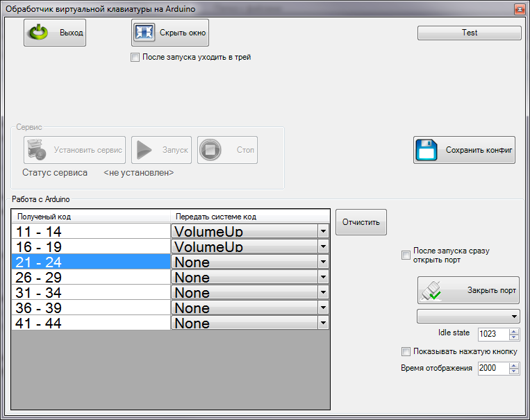
Task: Click the service Start play icon
Action: tap(145, 150)
